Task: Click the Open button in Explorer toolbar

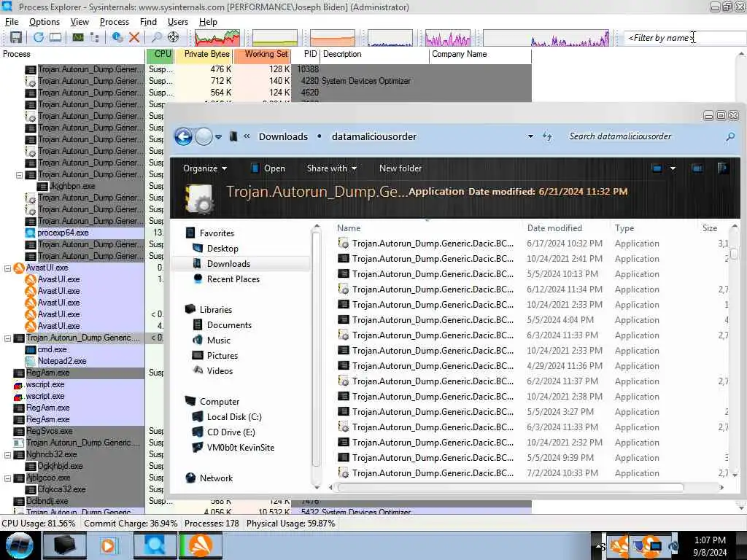Action: (x=268, y=168)
